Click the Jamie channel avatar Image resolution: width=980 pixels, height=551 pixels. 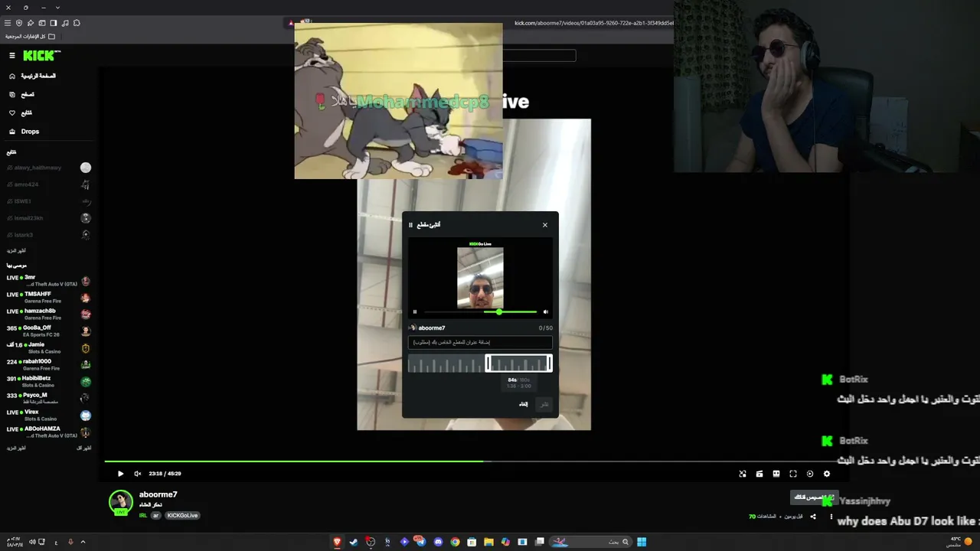[86, 348]
